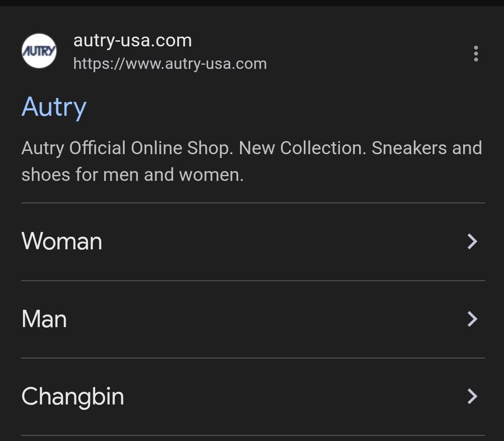
Task: Open the blue Autry title link
Action: click(54, 107)
